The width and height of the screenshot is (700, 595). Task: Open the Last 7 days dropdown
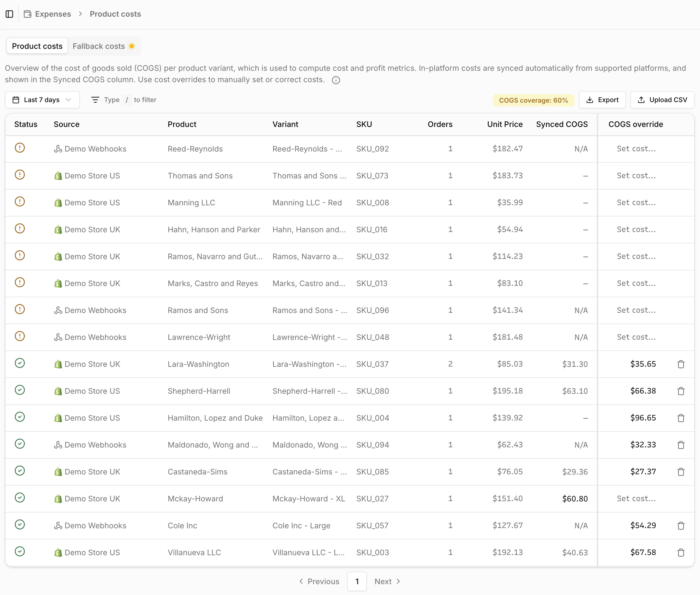click(42, 100)
